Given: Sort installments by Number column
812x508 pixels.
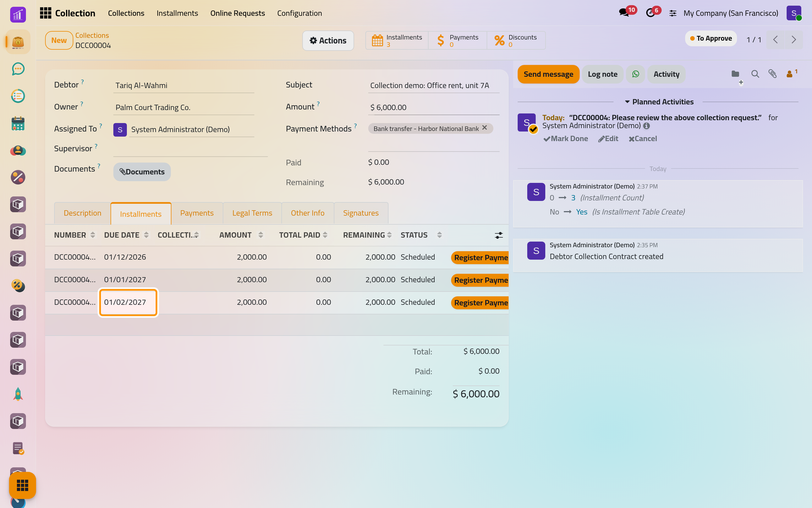Looking at the screenshot, I should point(74,235).
